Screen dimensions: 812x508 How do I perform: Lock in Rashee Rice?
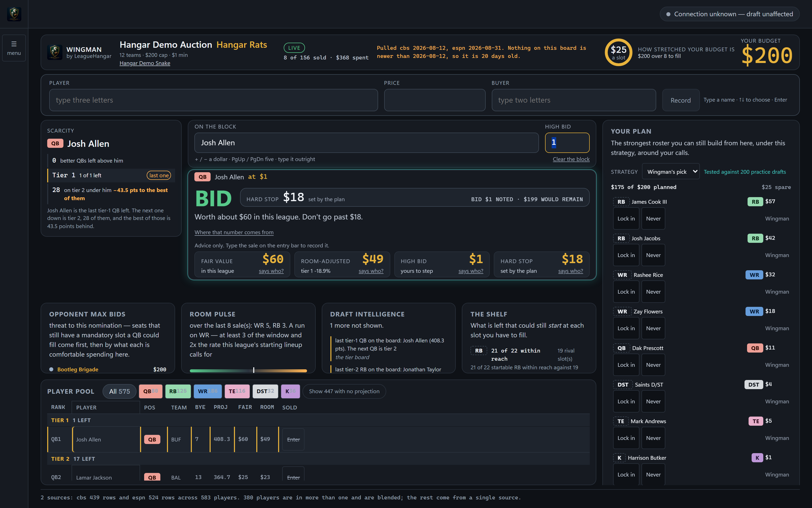626,292
